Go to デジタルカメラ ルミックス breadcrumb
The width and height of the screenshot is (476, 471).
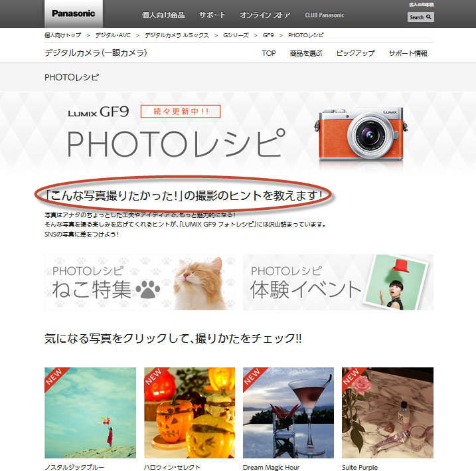point(177,35)
